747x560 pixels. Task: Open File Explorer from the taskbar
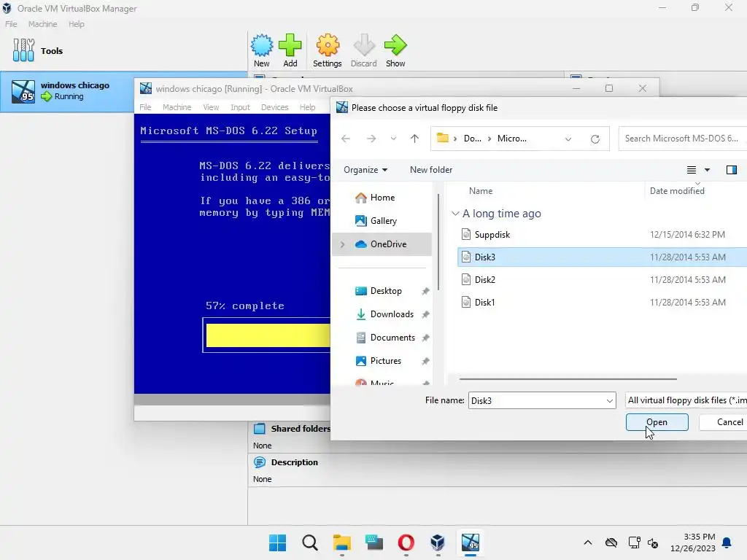(x=342, y=542)
